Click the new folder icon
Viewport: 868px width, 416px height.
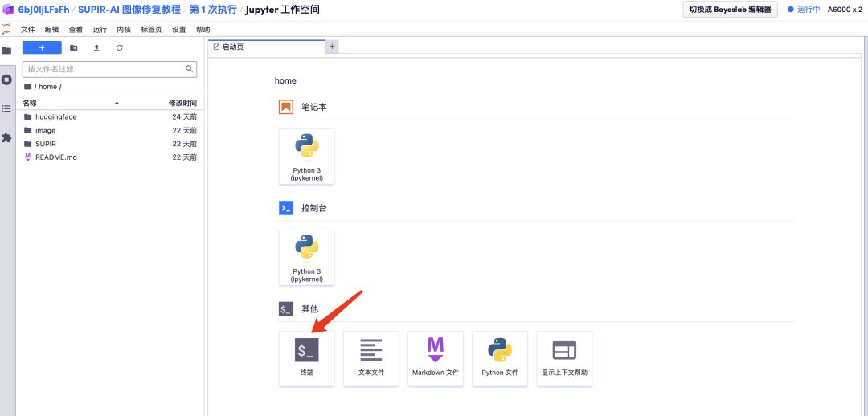coord(74,48)
